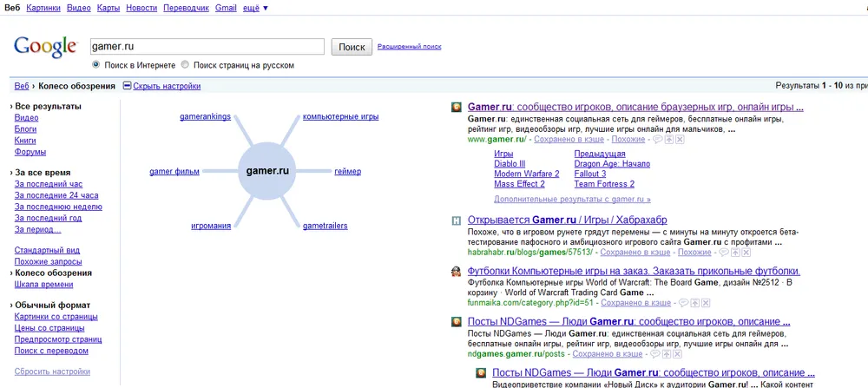Choose "За последний час" time filter
Image resolution: width=868 pixels, height=388 pixels.
49,185
